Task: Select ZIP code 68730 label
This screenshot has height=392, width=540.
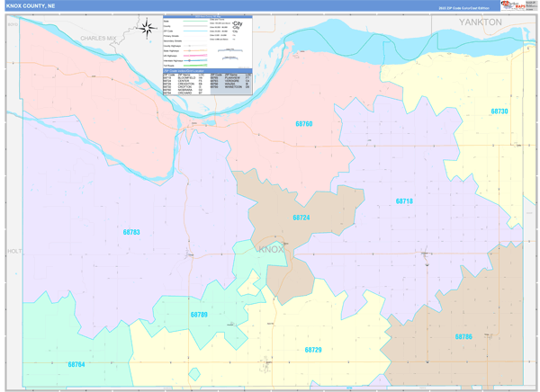Action: point(499,111)
